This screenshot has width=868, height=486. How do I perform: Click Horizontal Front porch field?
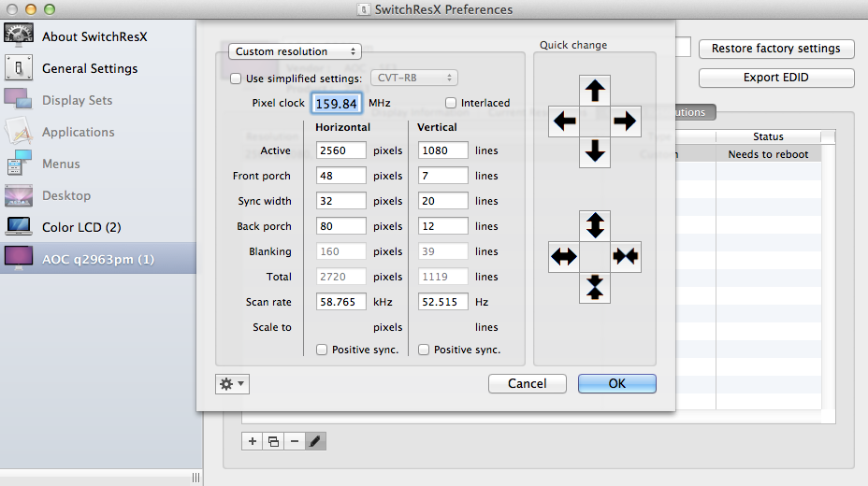point(341,176)
